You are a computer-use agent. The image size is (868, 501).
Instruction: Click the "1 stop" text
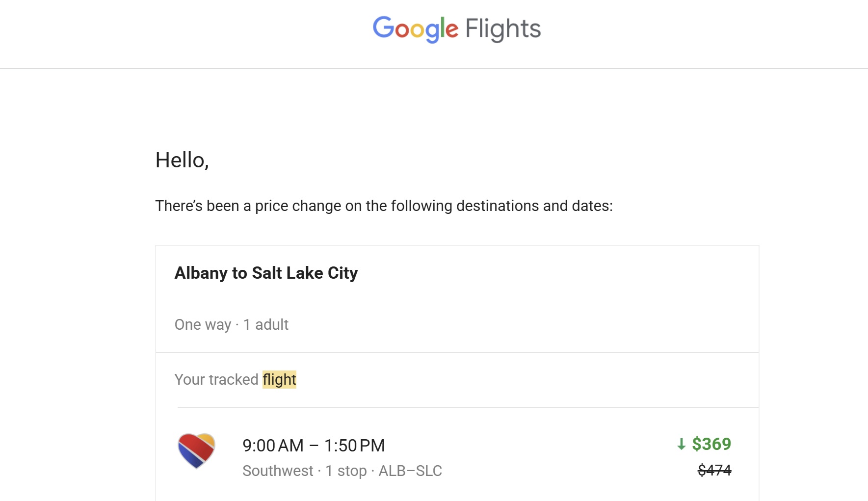click(346, 471)
